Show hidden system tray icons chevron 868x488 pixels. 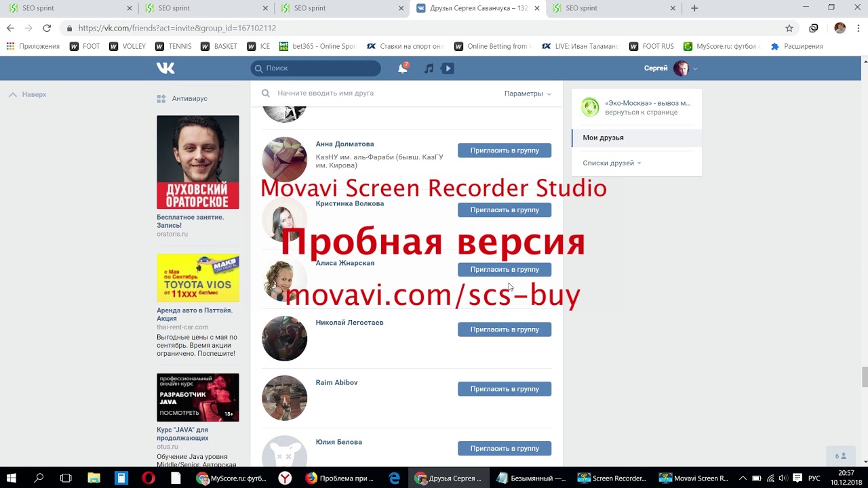coord(743,478)
